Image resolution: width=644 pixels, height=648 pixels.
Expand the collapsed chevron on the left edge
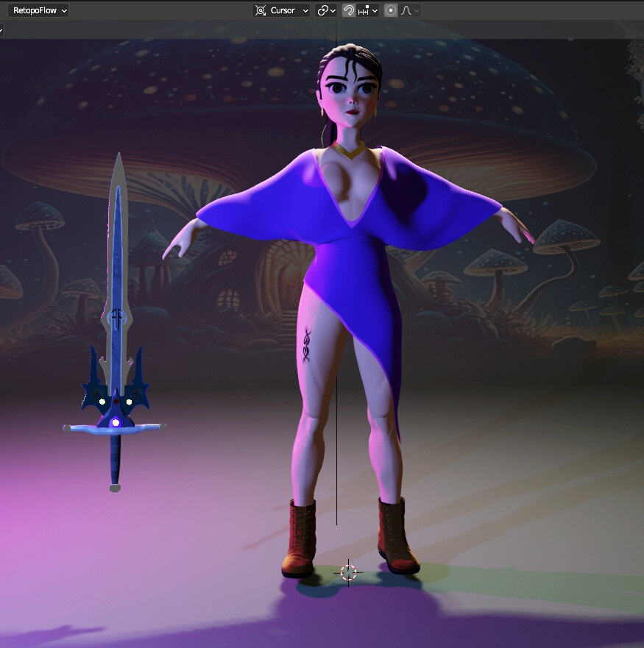[x=2, y=30]
